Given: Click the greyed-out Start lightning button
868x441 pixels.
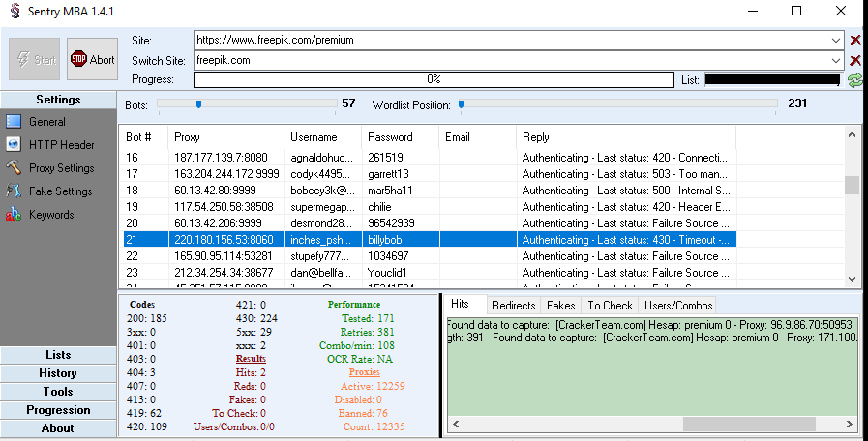Looking at the screenshot, I should 34,59.
